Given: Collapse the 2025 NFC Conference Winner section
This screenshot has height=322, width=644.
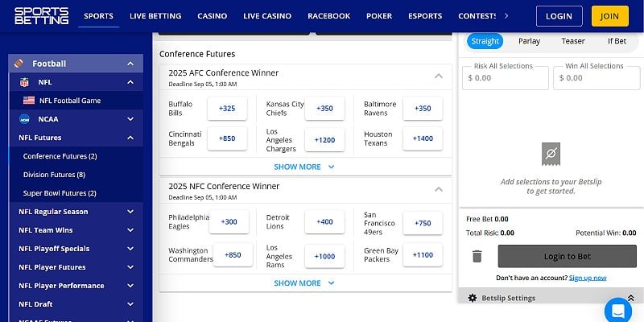Looking at the screenshot, I should pos(438,190).
